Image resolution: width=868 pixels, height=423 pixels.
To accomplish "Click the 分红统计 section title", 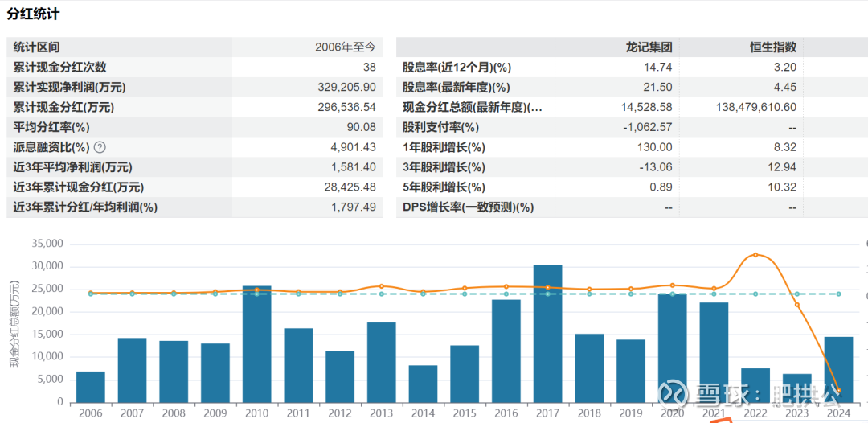I will (33, 15).
